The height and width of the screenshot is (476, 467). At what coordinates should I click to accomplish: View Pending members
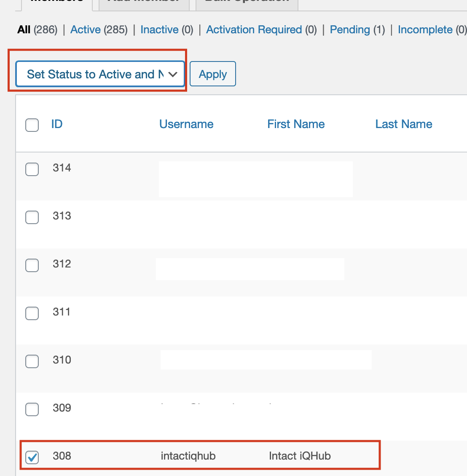click(x=350, y=29)
